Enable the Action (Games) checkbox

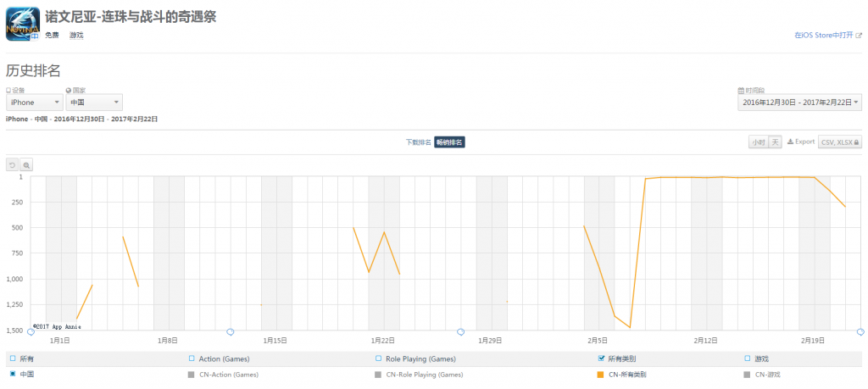[x=192, y=358]
